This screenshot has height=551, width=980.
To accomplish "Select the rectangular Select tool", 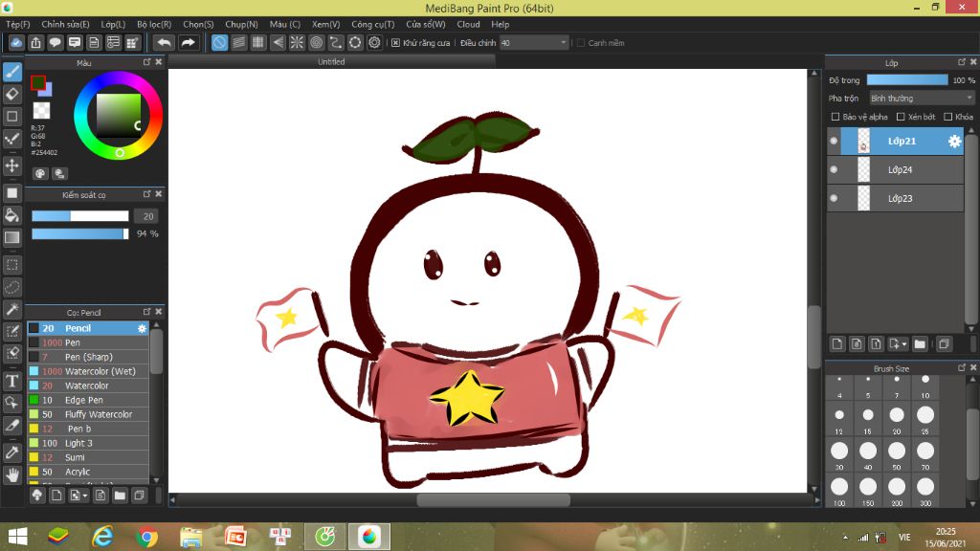I will [x=11, y=265].
